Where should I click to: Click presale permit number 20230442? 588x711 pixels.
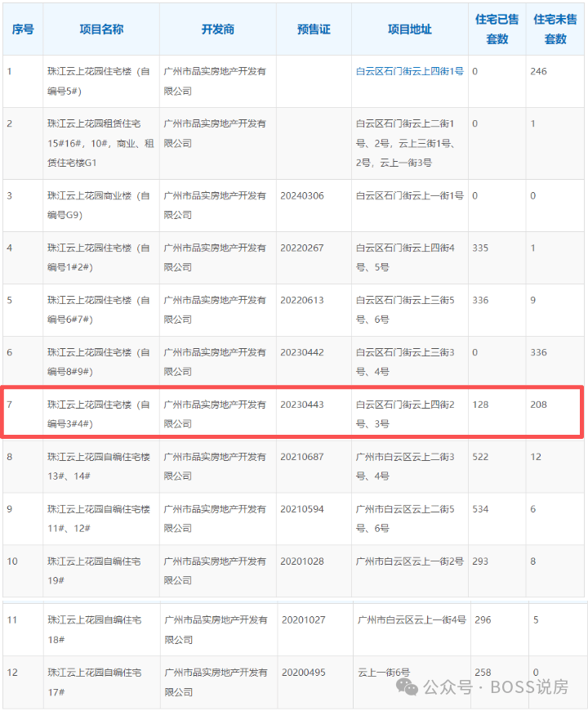(302, 352)
